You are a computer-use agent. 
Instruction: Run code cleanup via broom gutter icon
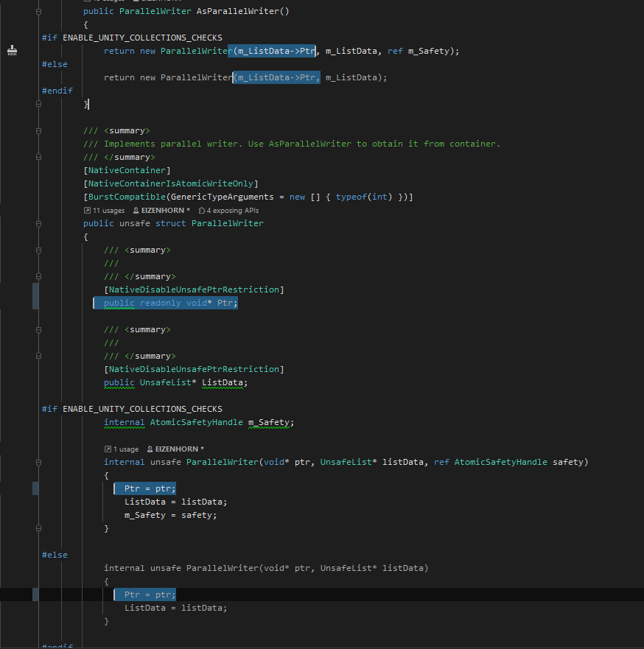[x=11, y=50]
